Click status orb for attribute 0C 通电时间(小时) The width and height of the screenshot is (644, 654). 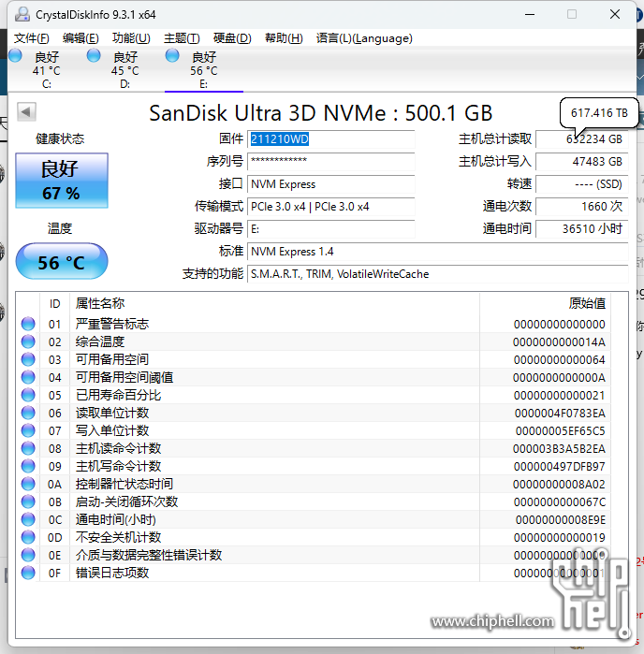click(x=28, y=519)
